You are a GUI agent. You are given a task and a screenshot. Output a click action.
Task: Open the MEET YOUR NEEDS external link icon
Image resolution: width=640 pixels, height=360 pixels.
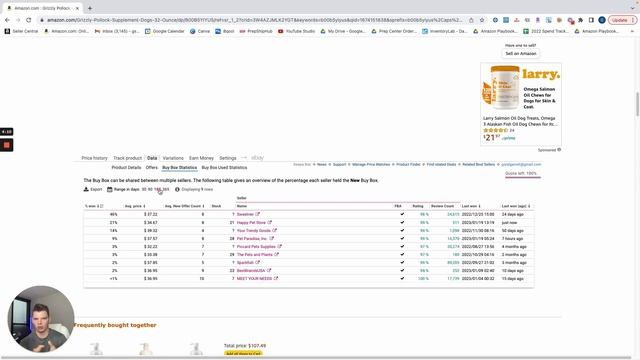276,278
